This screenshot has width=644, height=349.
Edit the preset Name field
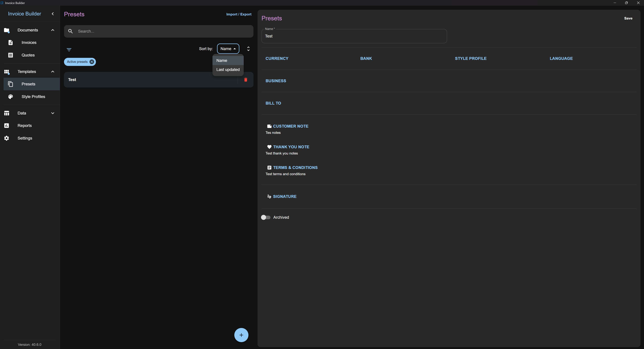354,36
